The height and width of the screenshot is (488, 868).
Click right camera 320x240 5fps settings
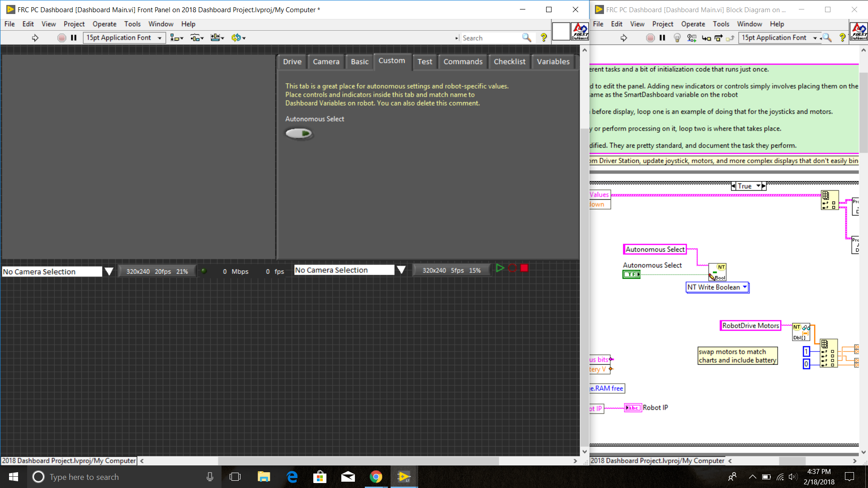452,270
